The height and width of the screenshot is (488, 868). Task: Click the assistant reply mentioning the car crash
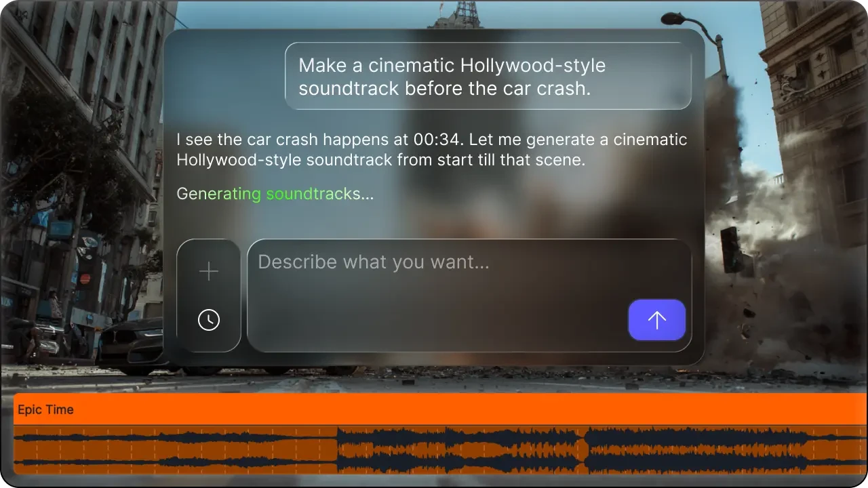[431, 150]
